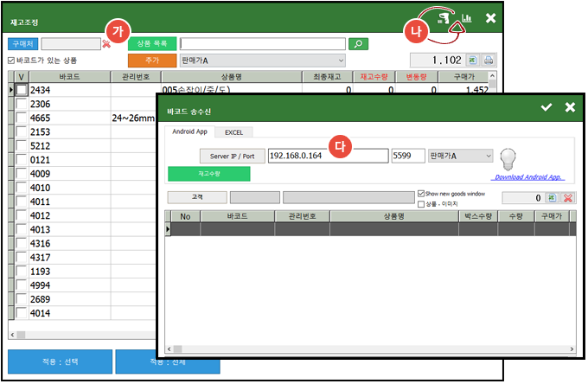Click the 구매처 button
The image size is (588, 384).
pyautogui.click(x=22, y=44)
